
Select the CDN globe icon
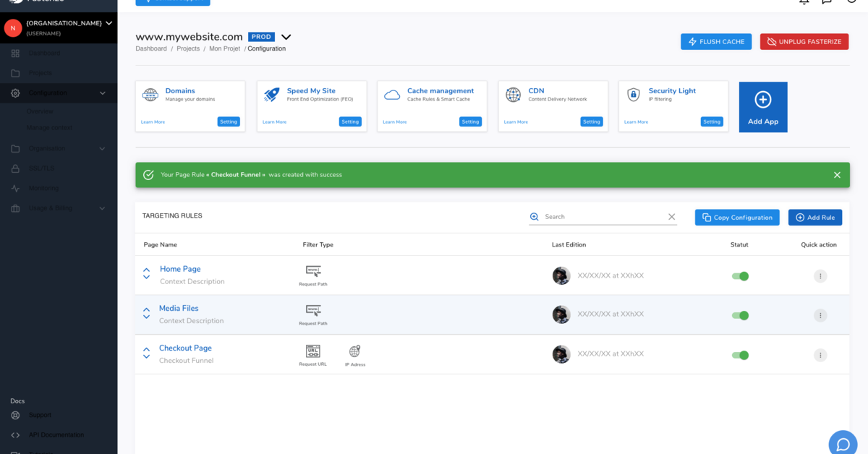click(x=513, y=95)
